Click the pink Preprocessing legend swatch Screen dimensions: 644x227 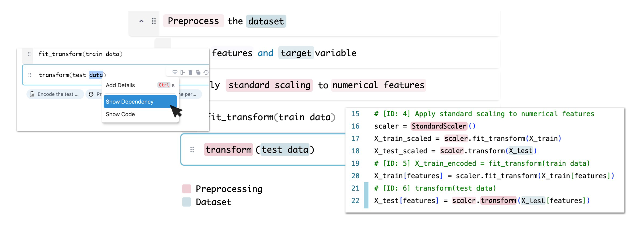(186, 189)
